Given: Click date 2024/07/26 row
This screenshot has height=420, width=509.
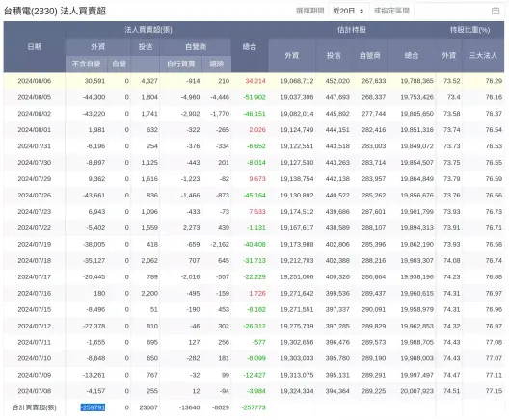Looking at the screenshot, I should 35,196.
